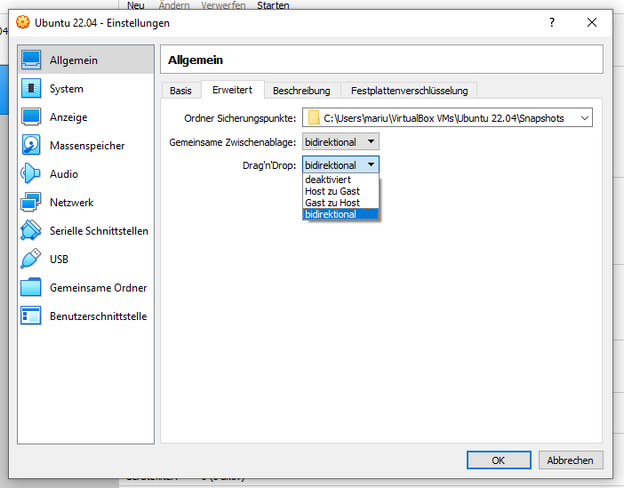The height and width of the screenshot is (488, 624).
Task: Open Massenspeicher disk icon
Action: pos(32,146)
